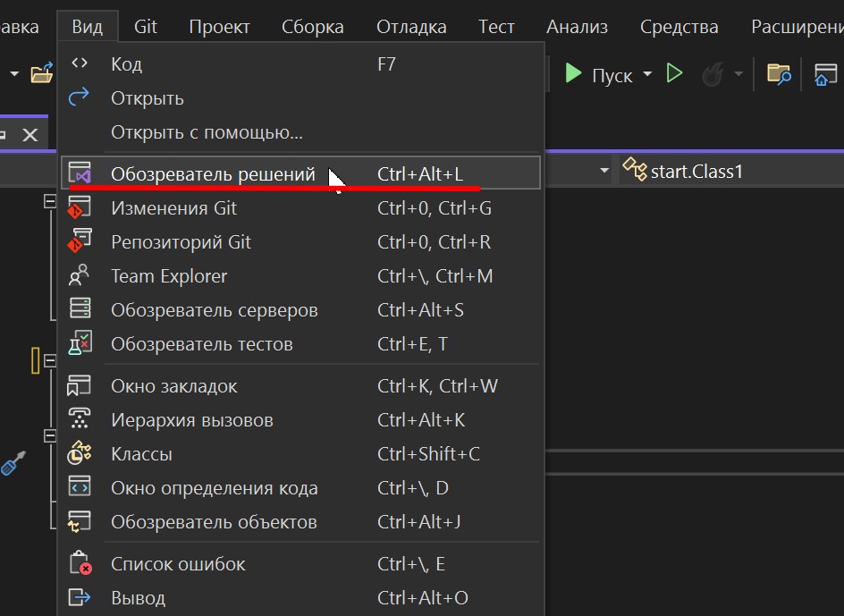Choose Открыть menu entry
Viewport: 844px width, 616px height.
tap(300, 98)
